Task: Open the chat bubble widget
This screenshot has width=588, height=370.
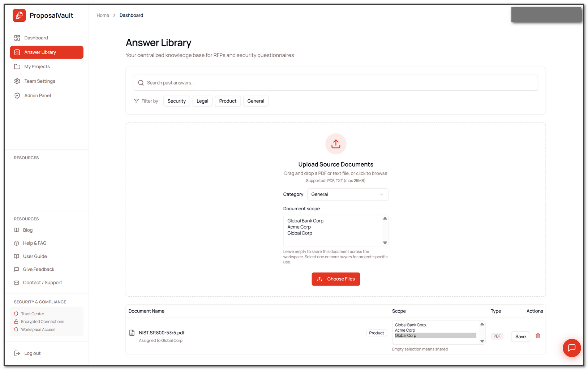Action: 572,348
